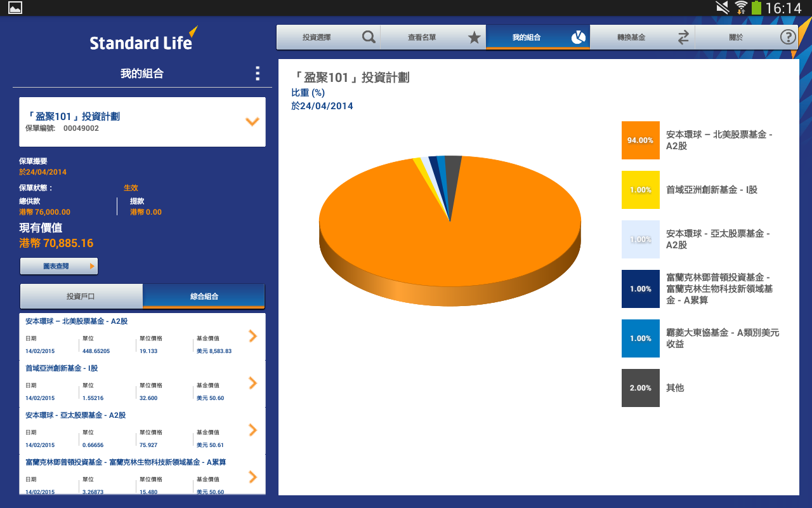Screen dimensions: 812x508
Task: Select the 綜合組合 sub-tab
Action: [x=204, y=297]
